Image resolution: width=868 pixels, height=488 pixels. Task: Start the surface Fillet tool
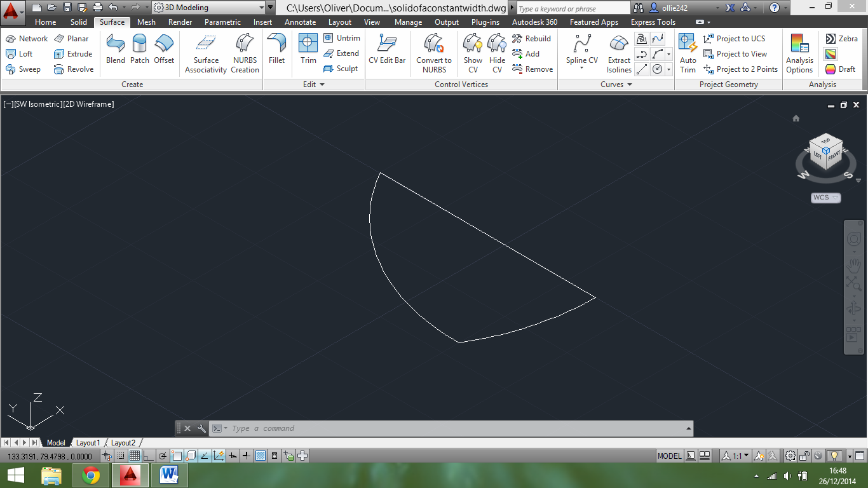tap(276, 50)
